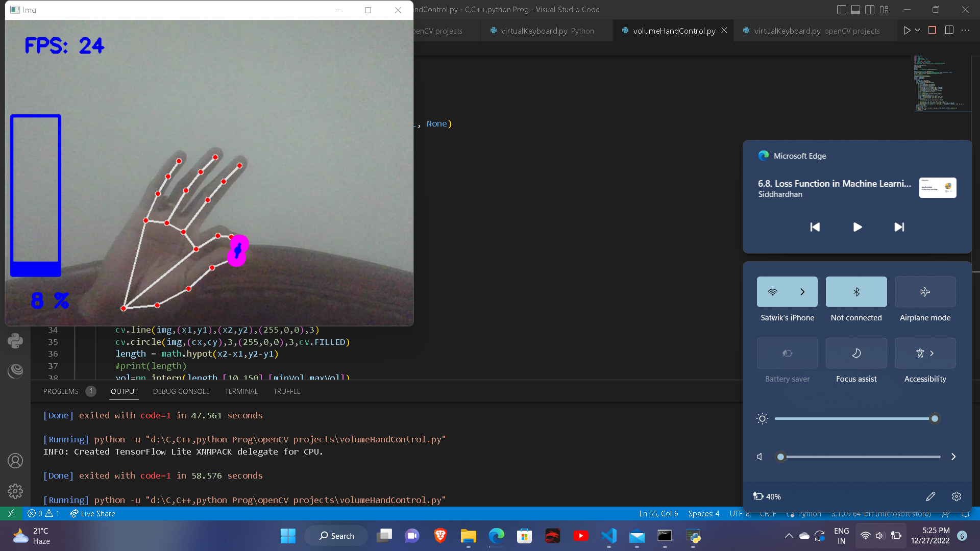Expand the Accessibility tile options
This screenshot has height=551, width=980.
coord(932,353)
